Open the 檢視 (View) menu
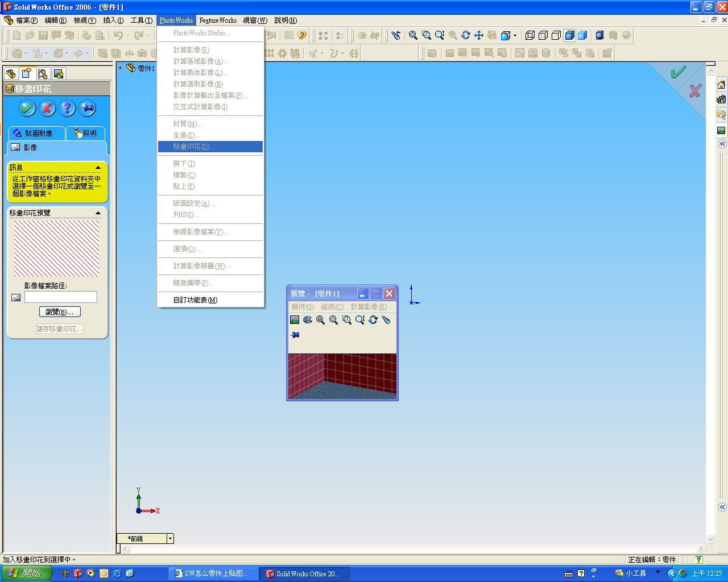This screenshot has width=728, height=582. tap(85, 20)
